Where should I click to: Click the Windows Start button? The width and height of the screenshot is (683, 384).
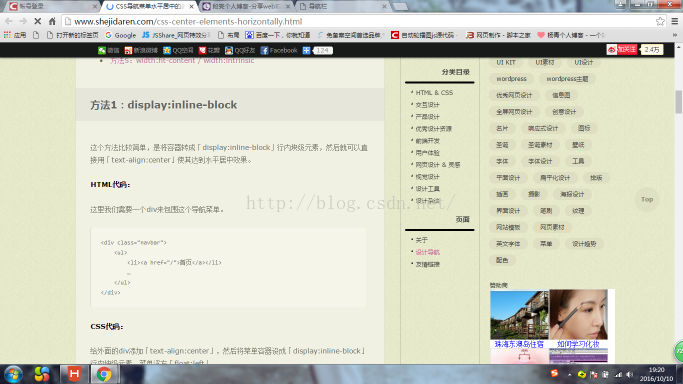(13, 374)
